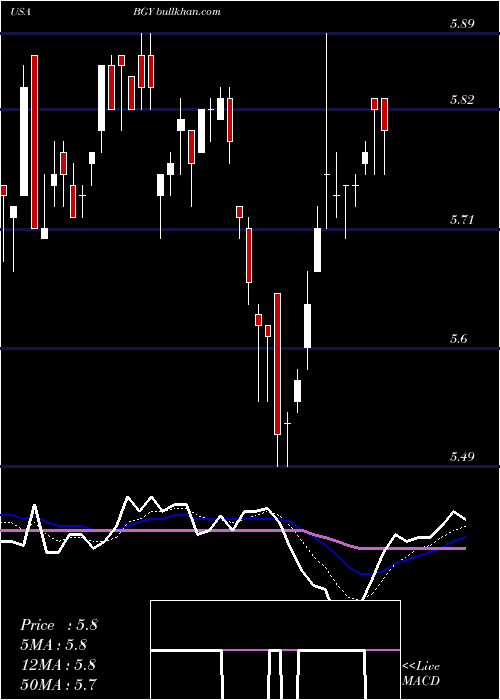
Task: Click the 12MA : 5.8 readout
Action: click(x=58, y=664)
